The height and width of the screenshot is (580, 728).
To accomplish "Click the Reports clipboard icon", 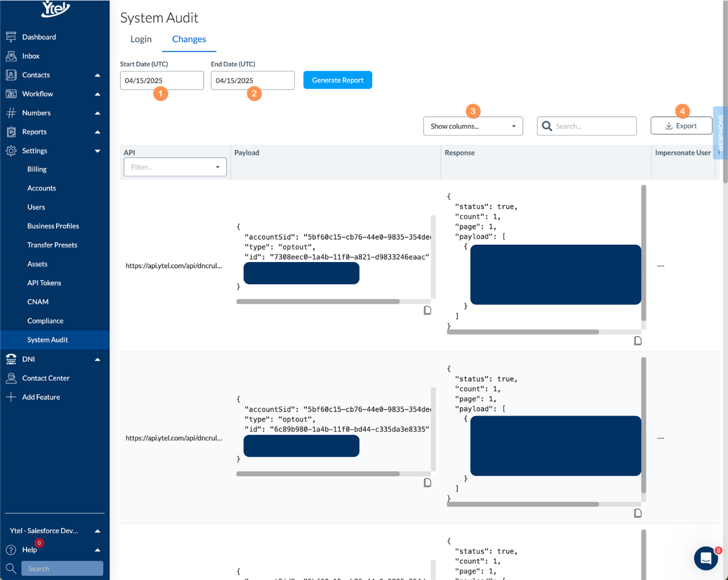I will coord(11,132).
